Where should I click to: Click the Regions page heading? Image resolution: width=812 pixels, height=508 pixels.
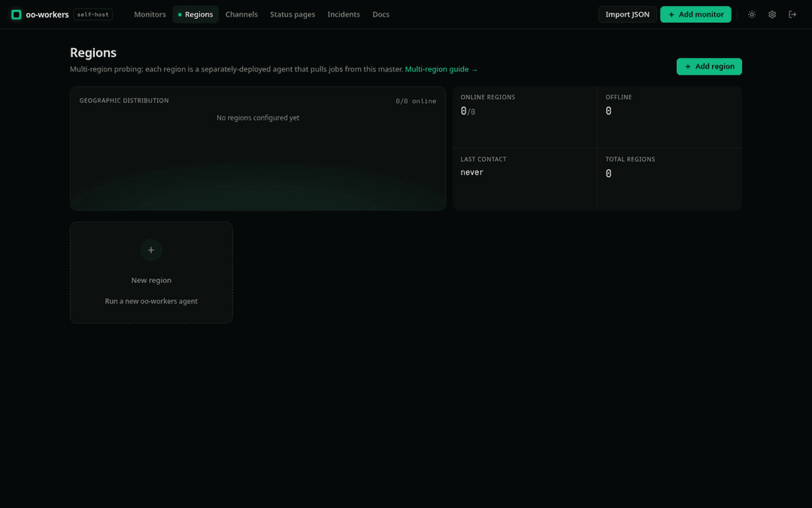tap(93, 53)
